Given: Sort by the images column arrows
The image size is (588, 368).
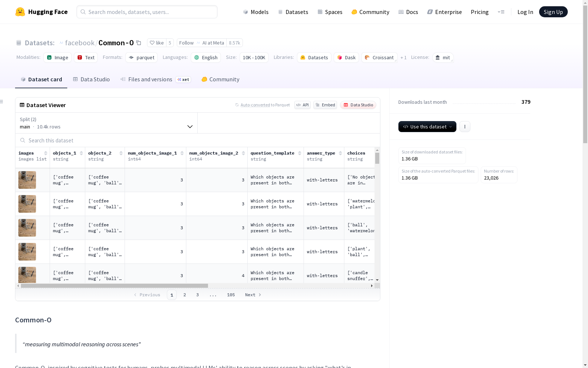Looking at the screenshot, I should point(46,153).
